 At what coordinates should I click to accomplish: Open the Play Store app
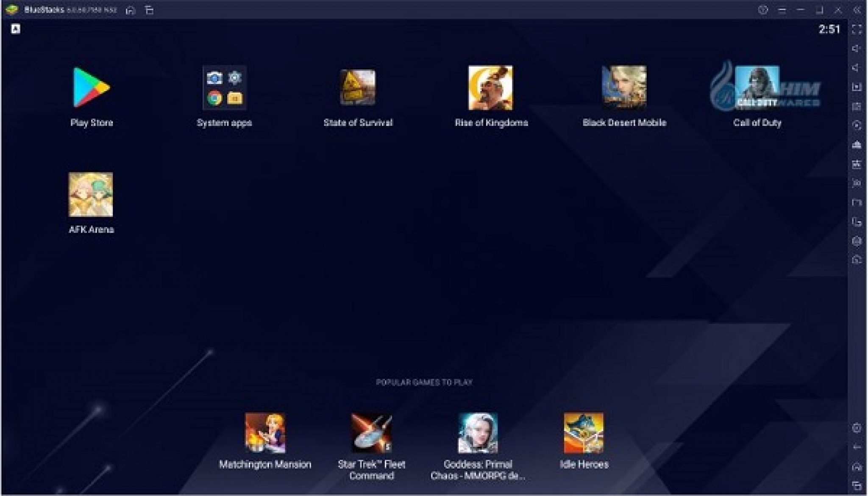(91, 87)
